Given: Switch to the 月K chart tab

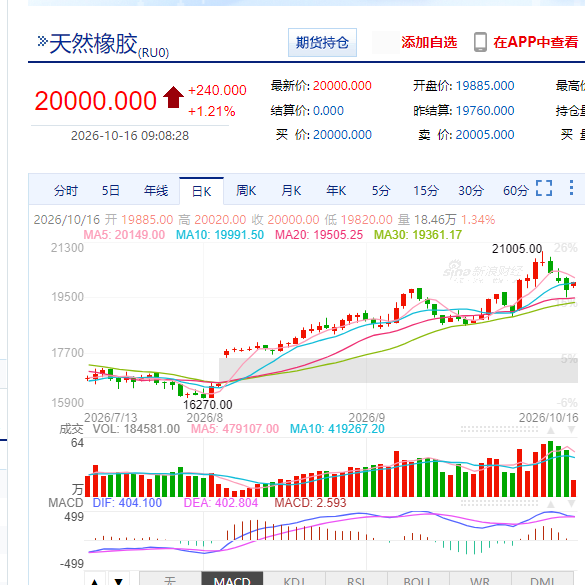Looking at the screenshot, I should point(291,191).
